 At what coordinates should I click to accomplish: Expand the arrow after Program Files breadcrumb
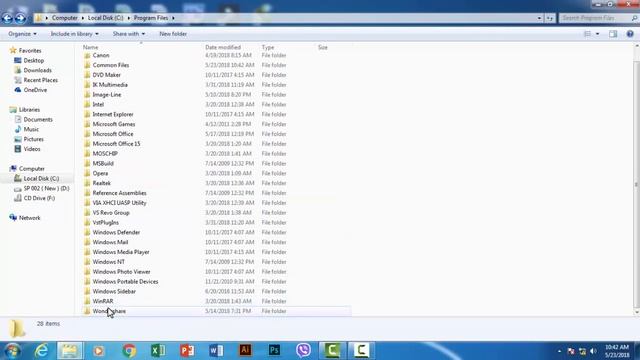[173, 18]
